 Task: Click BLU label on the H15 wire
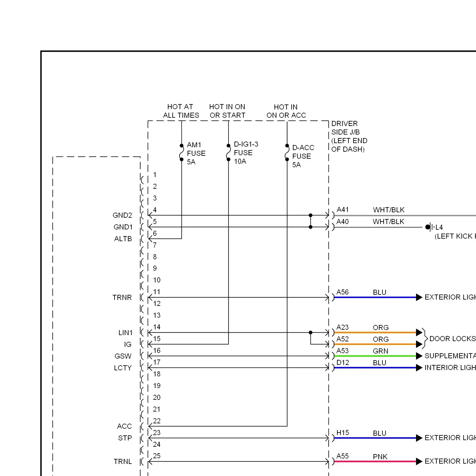point(380,433)
